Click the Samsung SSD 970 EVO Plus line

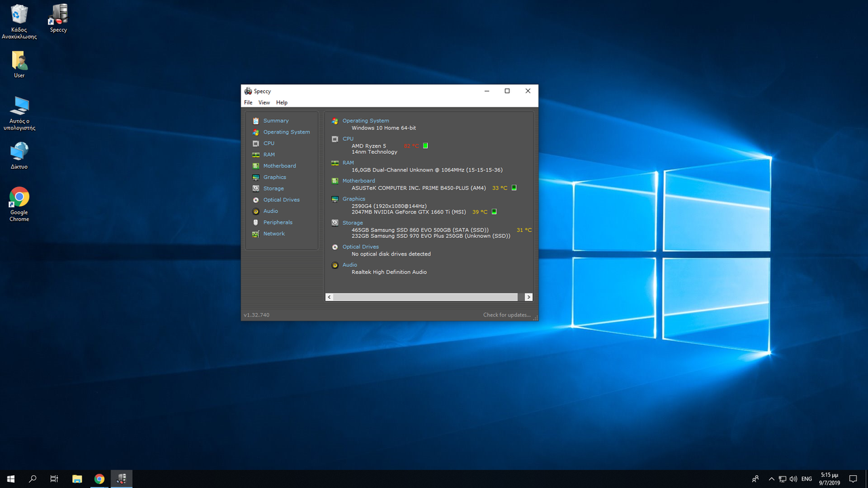click(431, 236)
